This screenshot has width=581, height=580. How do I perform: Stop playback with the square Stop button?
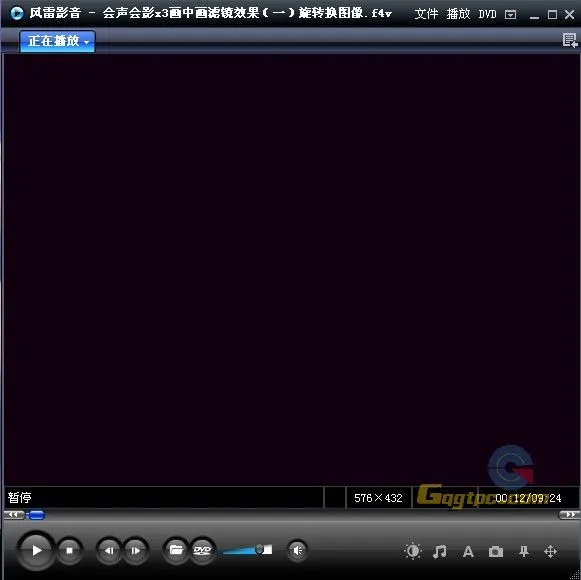click(69, 550)
